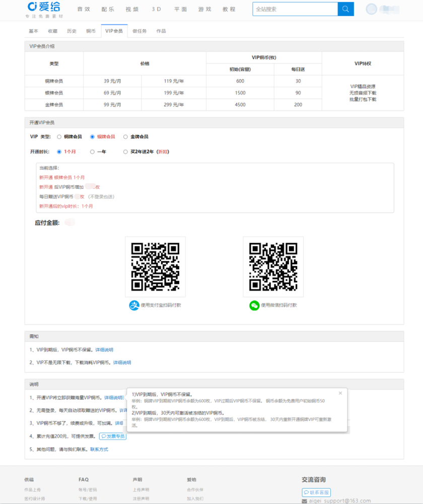Image resolution: width=423 pixels, height=504 pixels.
Task: Go to 3D in the top navigation
Action: click(x=157, y=10)
